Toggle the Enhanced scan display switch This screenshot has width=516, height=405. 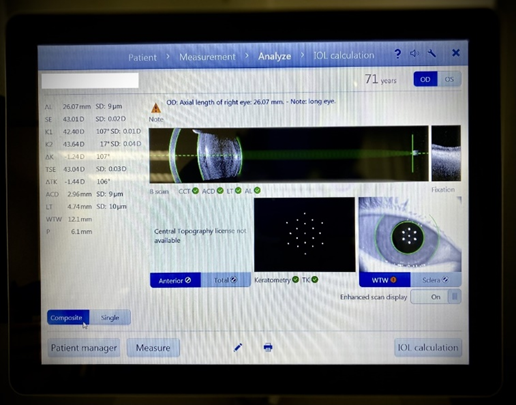coord(436,297)
